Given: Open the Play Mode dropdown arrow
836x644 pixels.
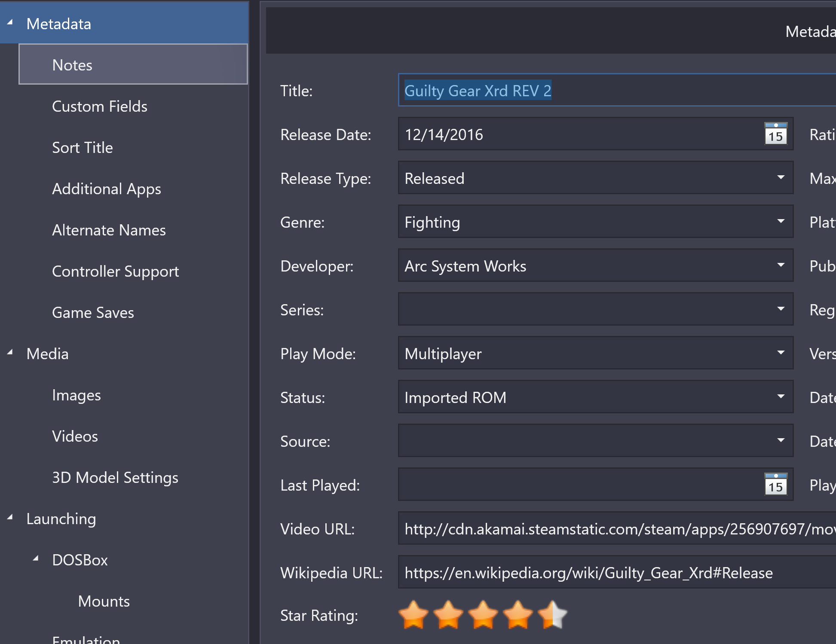Looking at the screenshot, I should (781, 353).
